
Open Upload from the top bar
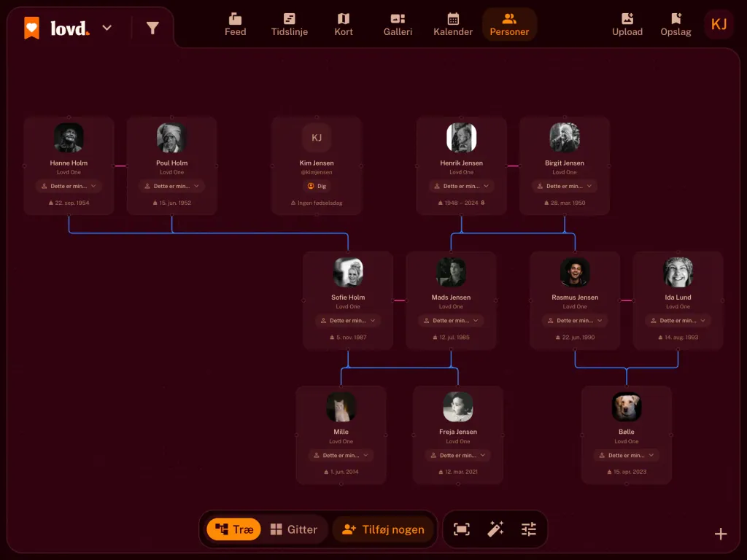[627, 25]
